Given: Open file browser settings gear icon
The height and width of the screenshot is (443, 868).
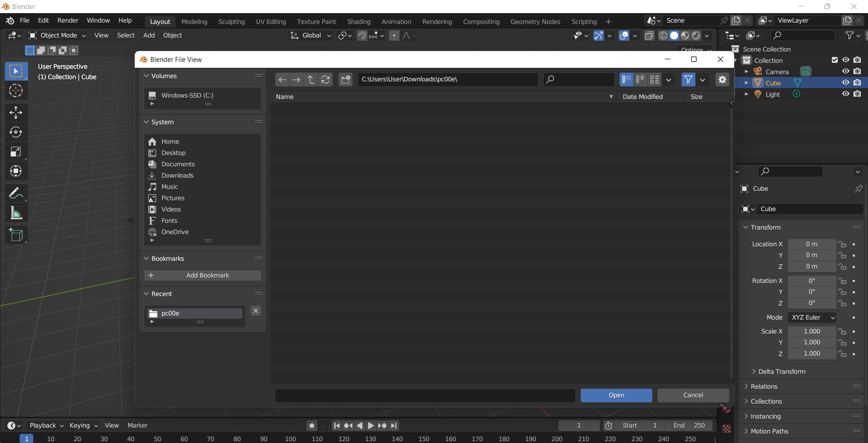Looking at the screenshot, I should click(x=722, y=80).
